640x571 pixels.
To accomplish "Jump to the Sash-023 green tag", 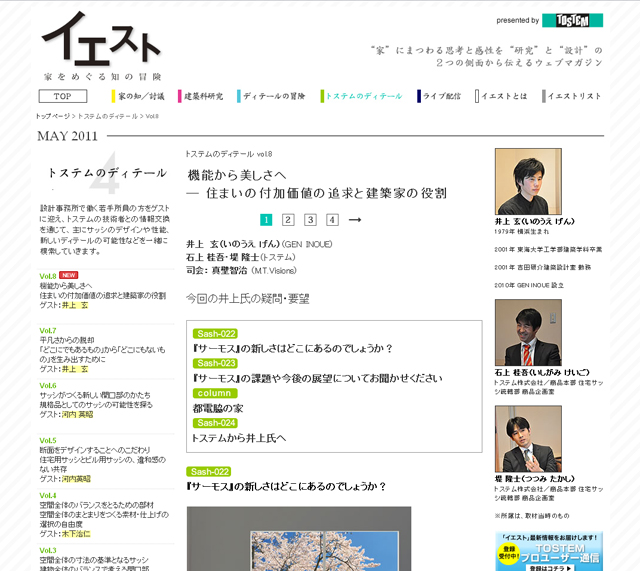I will (x=214, y=364).
